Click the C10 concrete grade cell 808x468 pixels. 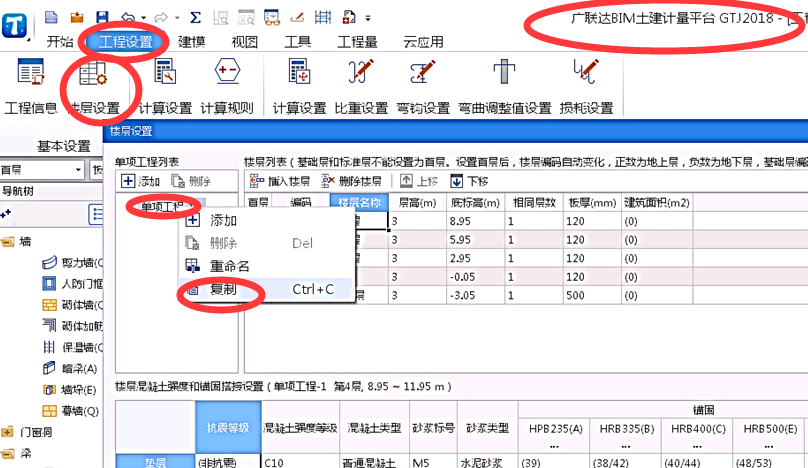coord(300,462)
